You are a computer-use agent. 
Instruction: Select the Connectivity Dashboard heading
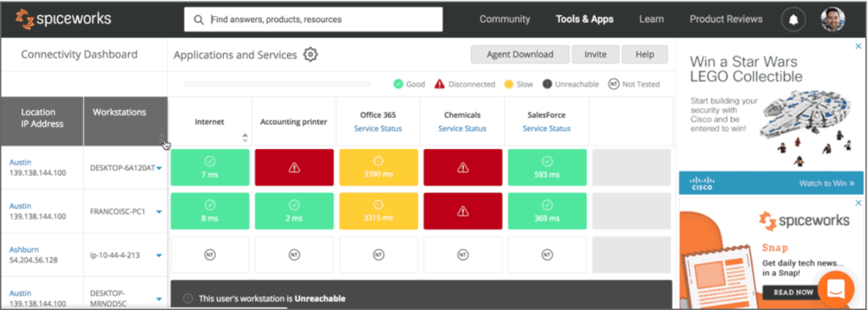coord(79,54)
